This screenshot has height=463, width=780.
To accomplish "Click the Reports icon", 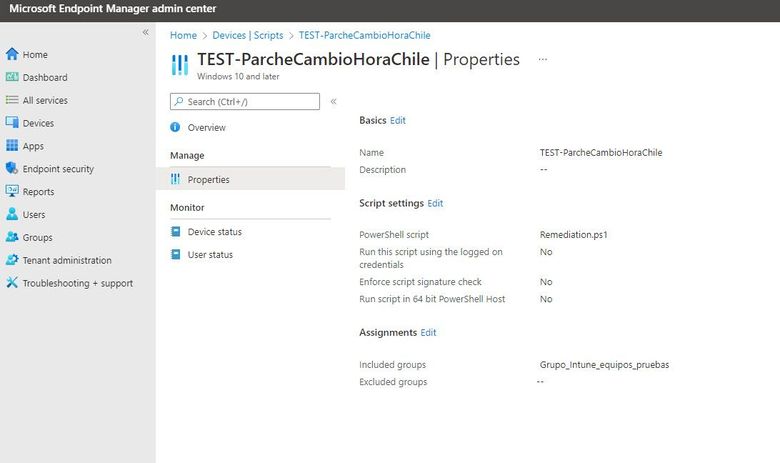I will [13, 191].
